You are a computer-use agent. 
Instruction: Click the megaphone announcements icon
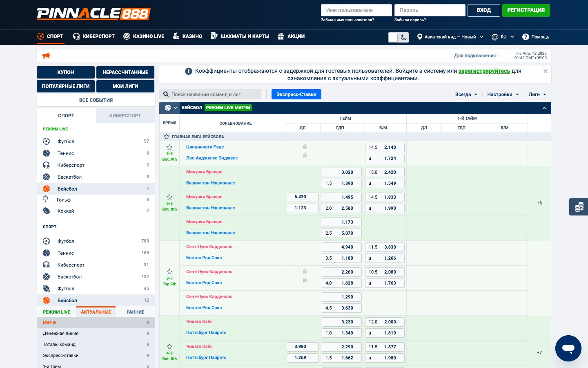[x=46, y=56]
